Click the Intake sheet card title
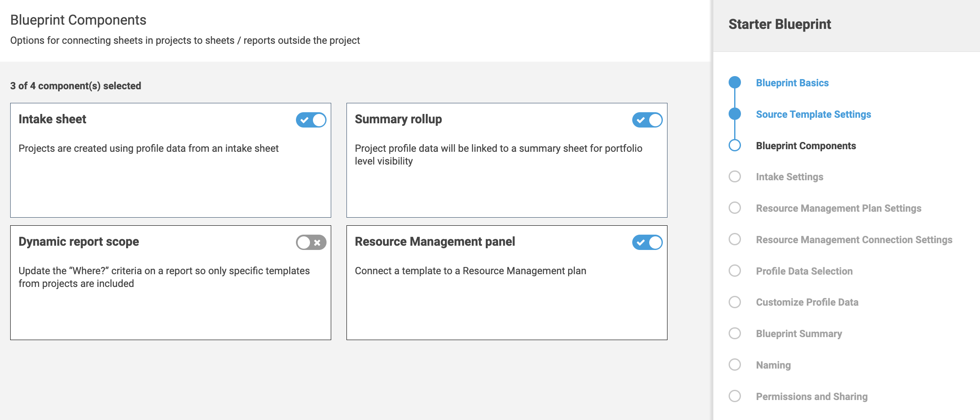The height and width of the screenshot is (420, 980). click(x=52, y=119)
